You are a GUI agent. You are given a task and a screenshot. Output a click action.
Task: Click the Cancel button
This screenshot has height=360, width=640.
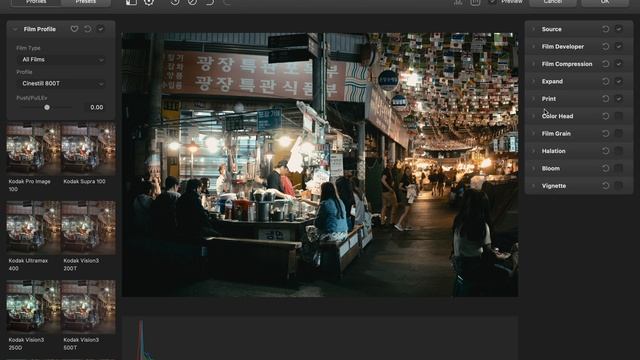click(553, 2)
